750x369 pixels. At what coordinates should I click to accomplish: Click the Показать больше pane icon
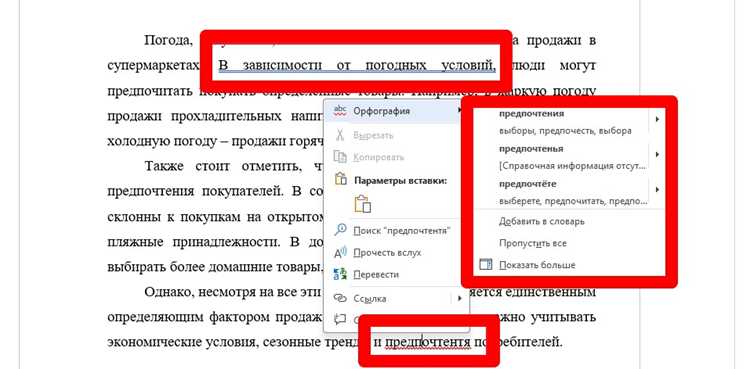coord(485,265)
